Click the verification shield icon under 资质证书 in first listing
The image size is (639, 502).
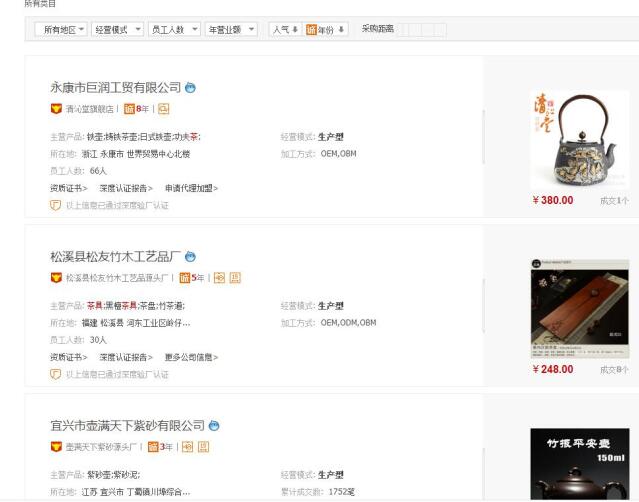(56, 205)
